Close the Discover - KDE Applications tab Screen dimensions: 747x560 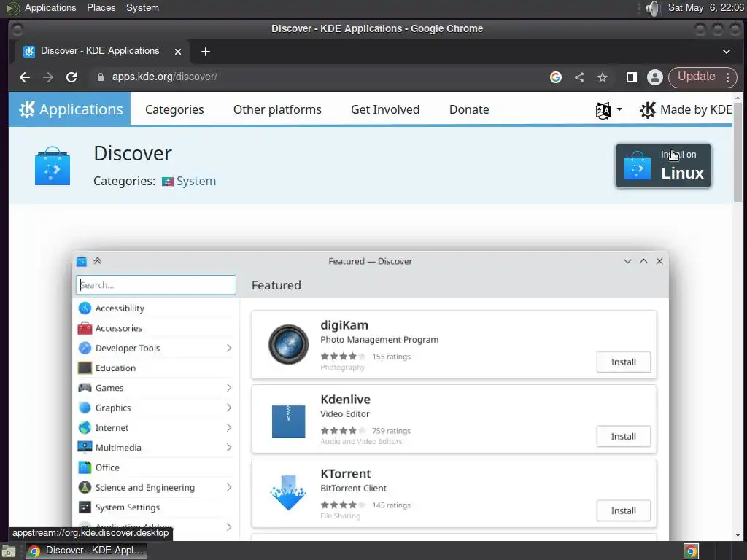pyautogui.click(x=178, y=52)
